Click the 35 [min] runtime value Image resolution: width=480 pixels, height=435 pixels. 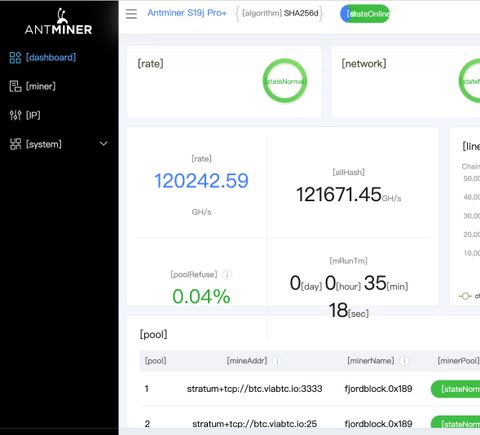pos(386,283)
